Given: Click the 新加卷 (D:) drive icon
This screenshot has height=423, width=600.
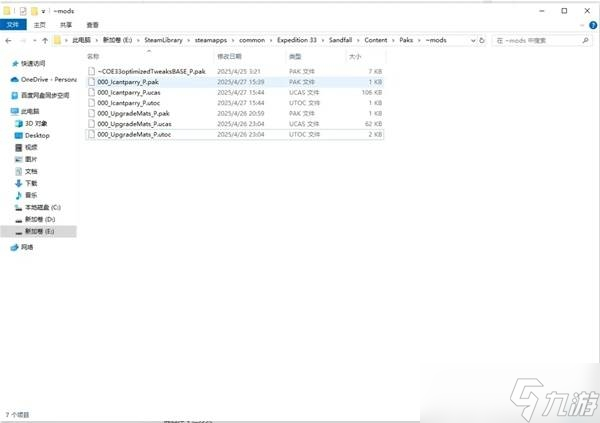Looking at the screenshot, I should (18, 220).
